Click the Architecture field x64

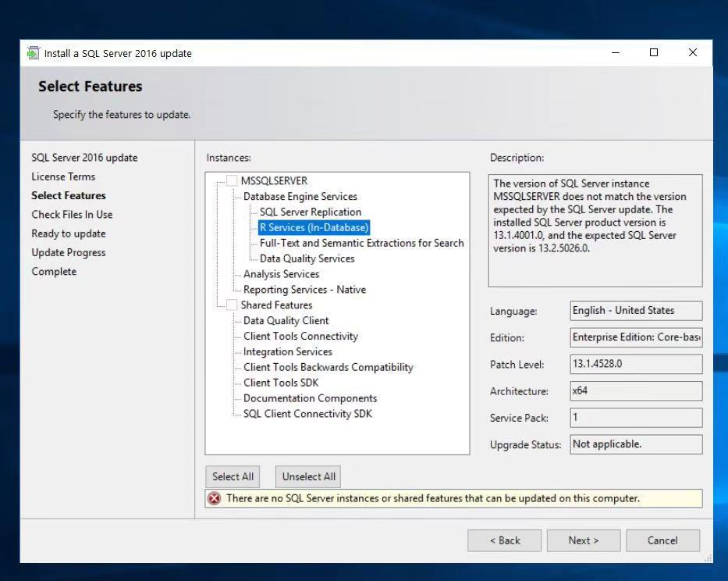[x=636, y=391]
